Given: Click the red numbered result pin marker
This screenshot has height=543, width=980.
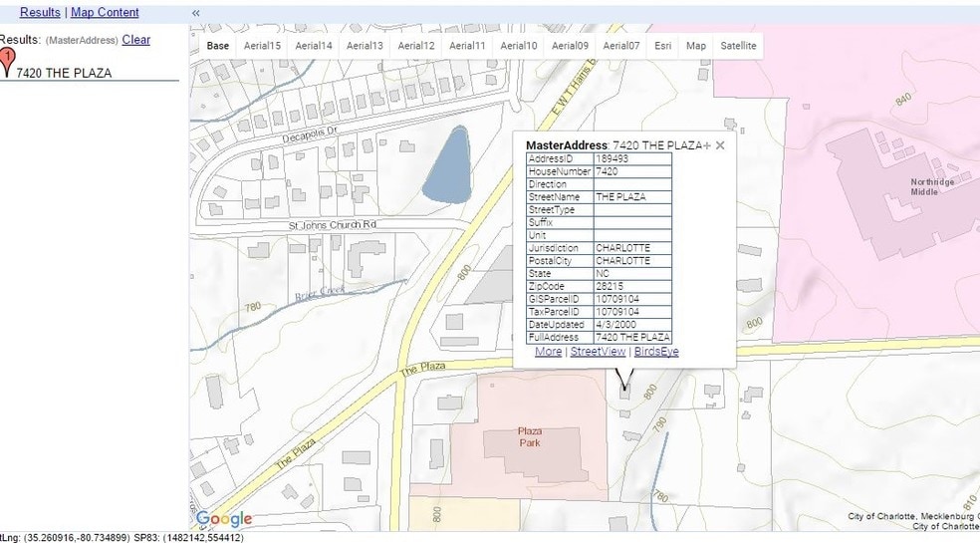Looking at the screenshot, I should pyautogui.click(x=7, y=63).
